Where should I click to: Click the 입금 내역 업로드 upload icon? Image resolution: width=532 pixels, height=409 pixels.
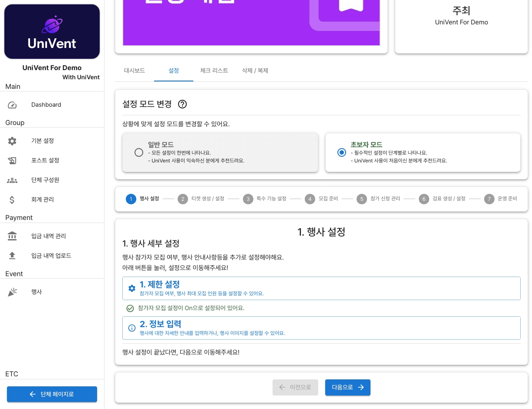pos(12,256)
